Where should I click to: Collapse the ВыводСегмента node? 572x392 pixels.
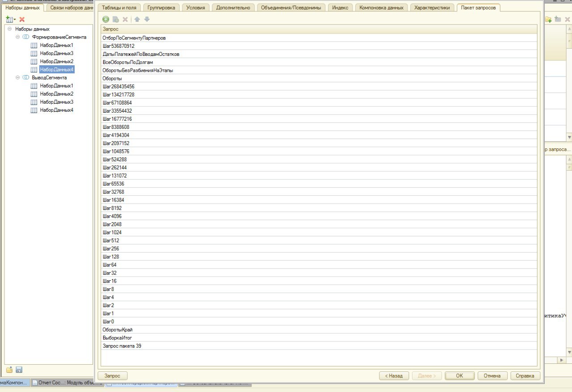click(18, 77)
